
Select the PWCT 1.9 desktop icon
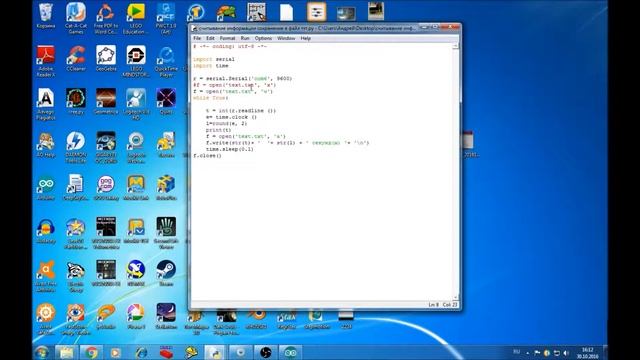pyautogui.click(x=166, y=18)
